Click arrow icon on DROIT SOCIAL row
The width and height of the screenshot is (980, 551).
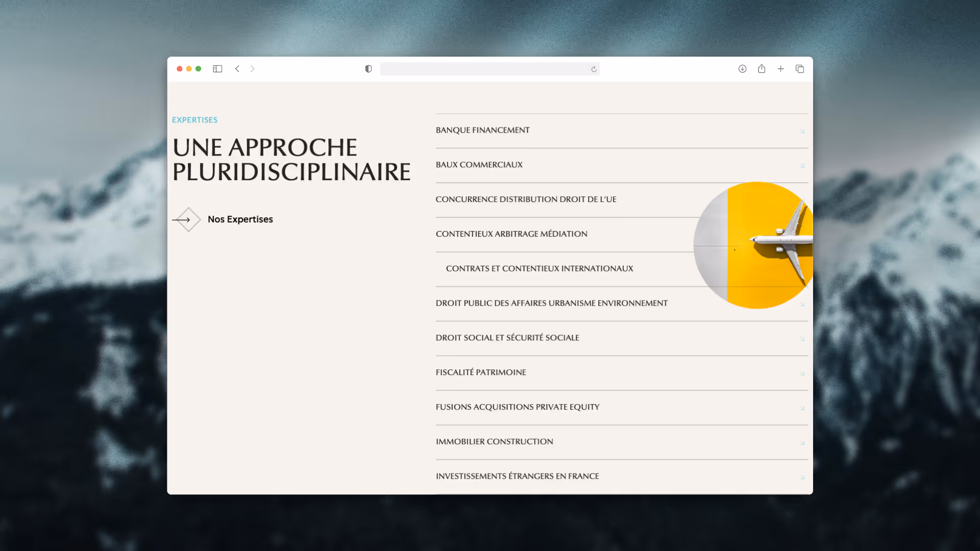tap(802, 339)
